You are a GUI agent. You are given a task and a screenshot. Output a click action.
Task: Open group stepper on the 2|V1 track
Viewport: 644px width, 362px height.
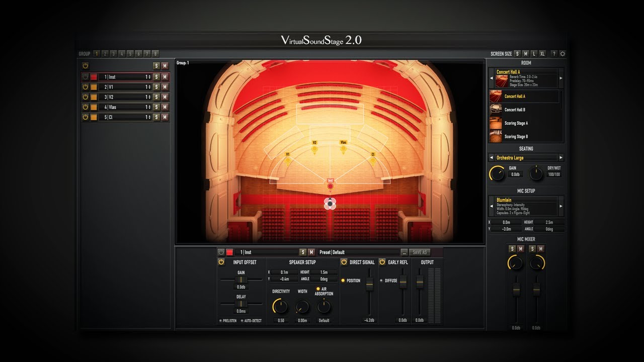[149, 87]
